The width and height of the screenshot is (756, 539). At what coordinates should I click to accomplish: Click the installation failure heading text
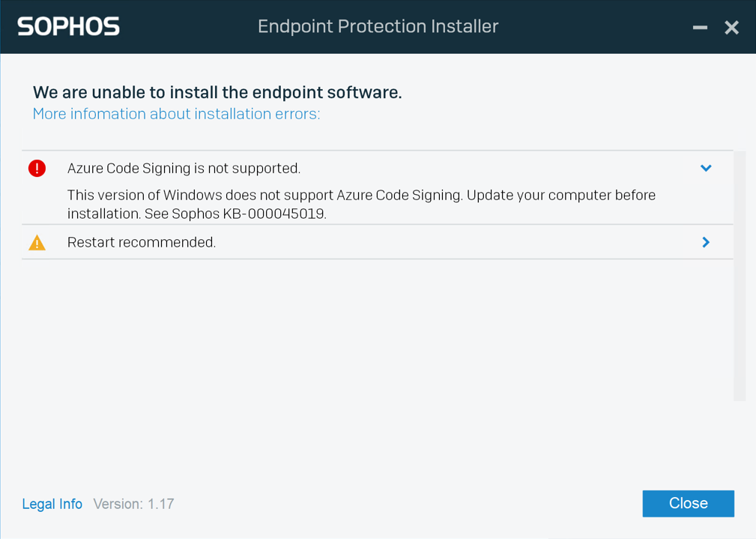(217, 92)
